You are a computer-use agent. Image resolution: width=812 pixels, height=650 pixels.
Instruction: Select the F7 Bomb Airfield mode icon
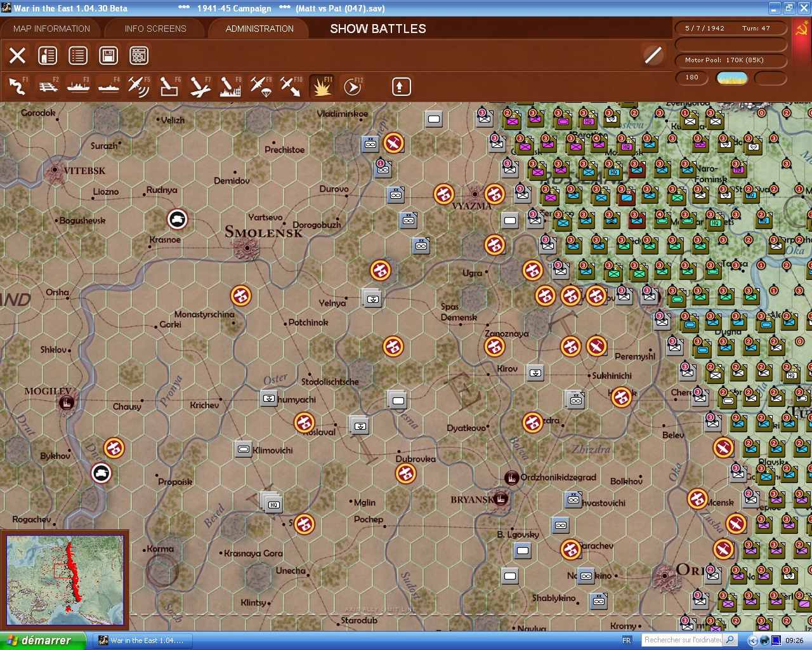coord(200,86)
